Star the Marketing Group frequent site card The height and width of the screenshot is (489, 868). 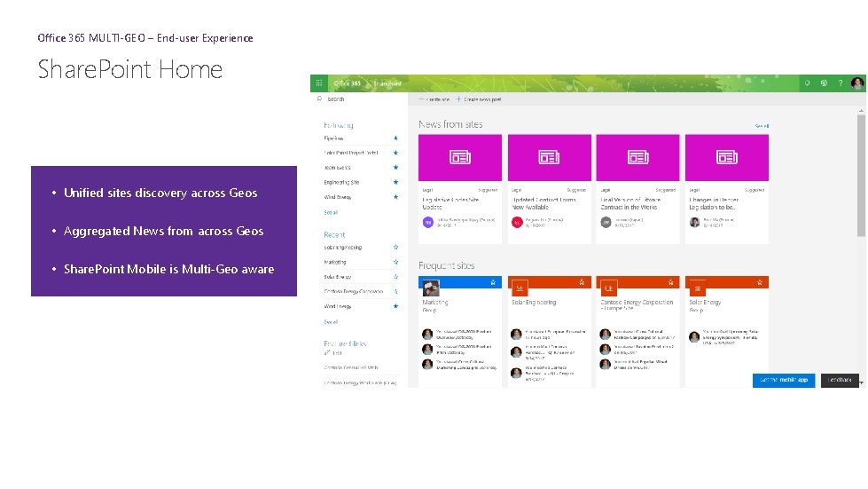click(493, 282)
